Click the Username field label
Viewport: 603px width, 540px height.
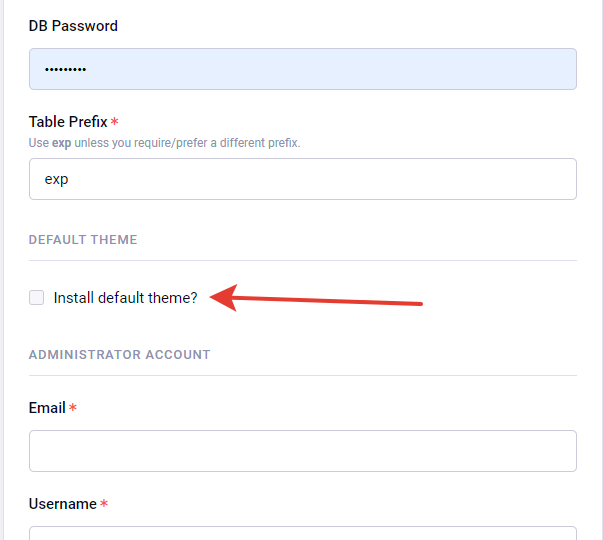62,504
